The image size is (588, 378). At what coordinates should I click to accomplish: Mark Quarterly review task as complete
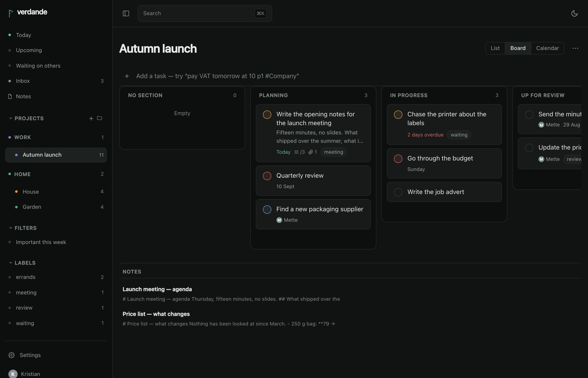tap(267, 176)
